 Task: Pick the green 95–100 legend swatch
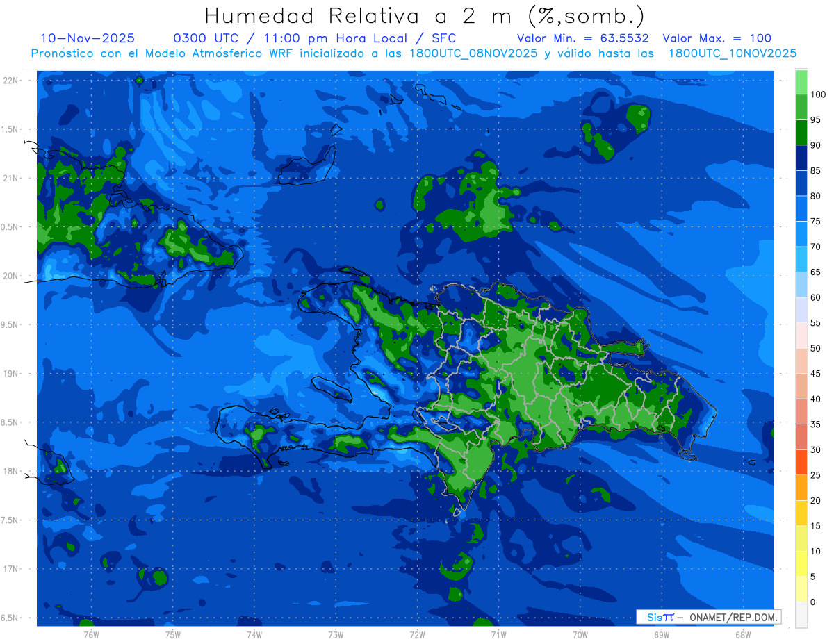tap(801, 107)
